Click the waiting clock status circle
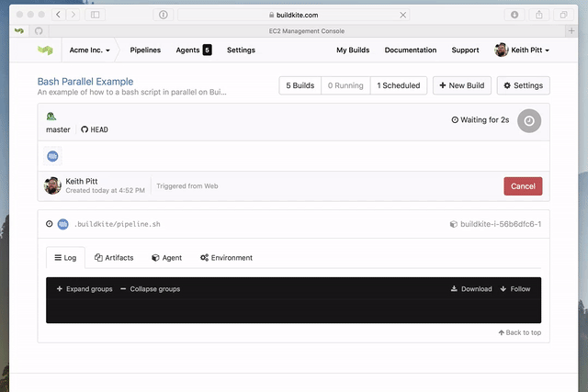The height and width of the screenshot is (392, 588). (x=529, y=120)
